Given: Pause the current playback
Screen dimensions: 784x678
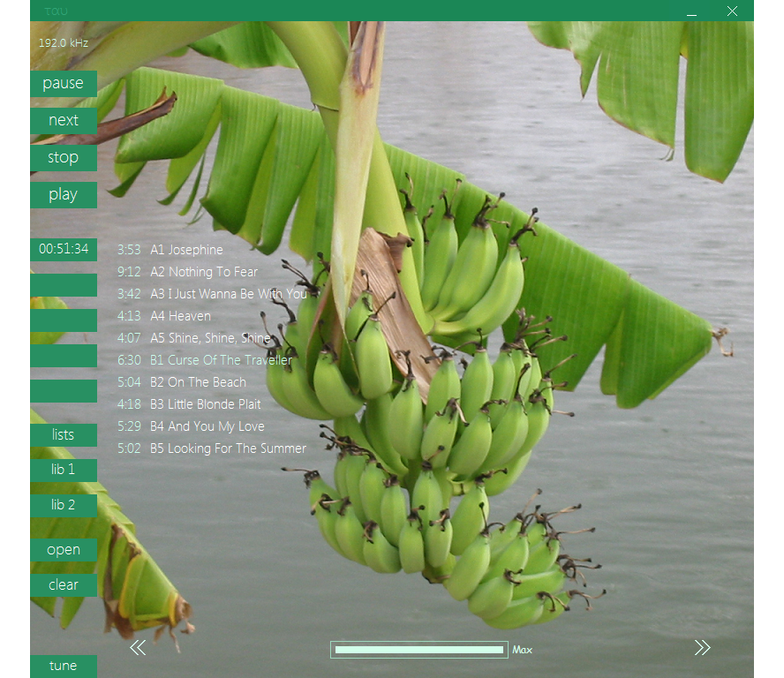Looking at the screenshot, I should 64,83.
